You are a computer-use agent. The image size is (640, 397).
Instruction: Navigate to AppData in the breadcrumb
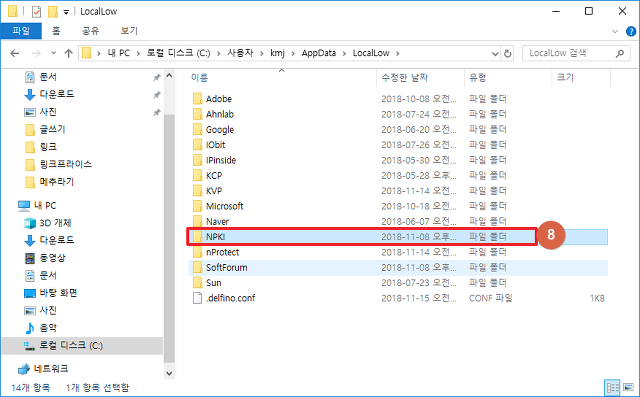pyautogui.click(x=319, y=53)
